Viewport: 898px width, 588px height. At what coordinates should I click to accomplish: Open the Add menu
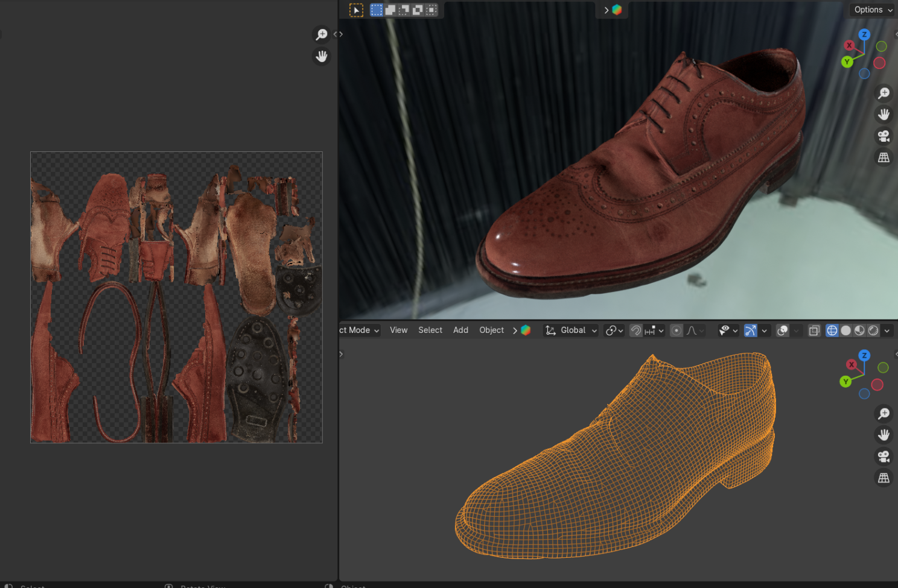tap(460, 330)
